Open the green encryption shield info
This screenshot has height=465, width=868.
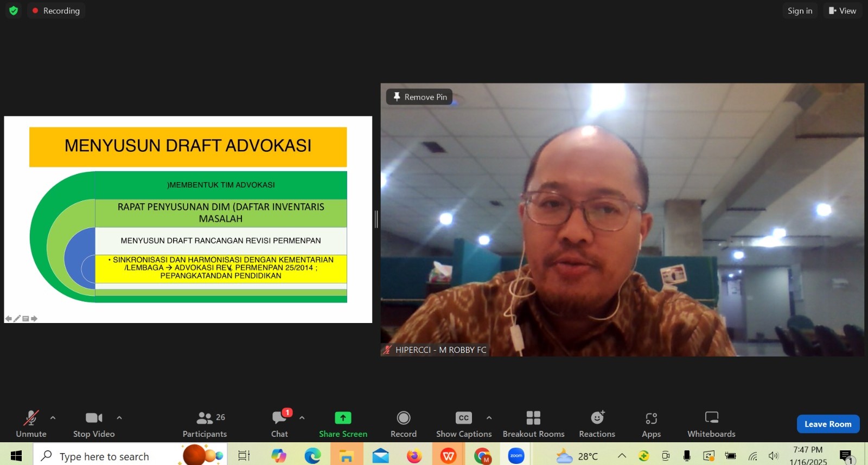14,10
